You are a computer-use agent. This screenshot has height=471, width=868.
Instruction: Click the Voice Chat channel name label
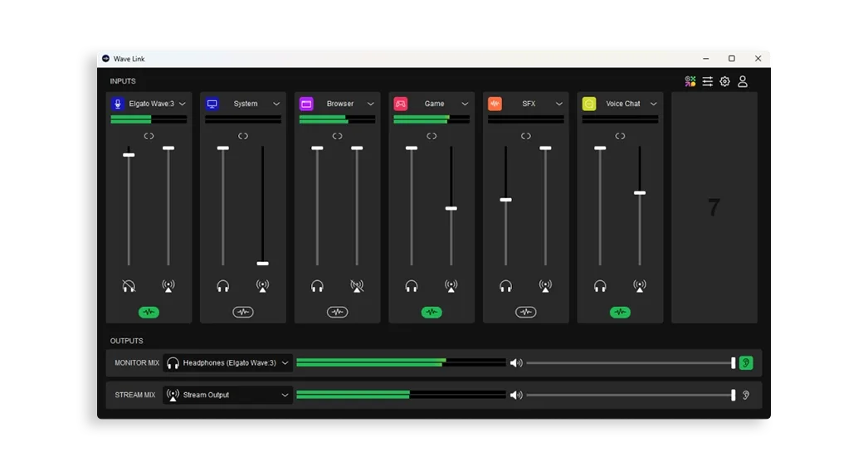622,104
